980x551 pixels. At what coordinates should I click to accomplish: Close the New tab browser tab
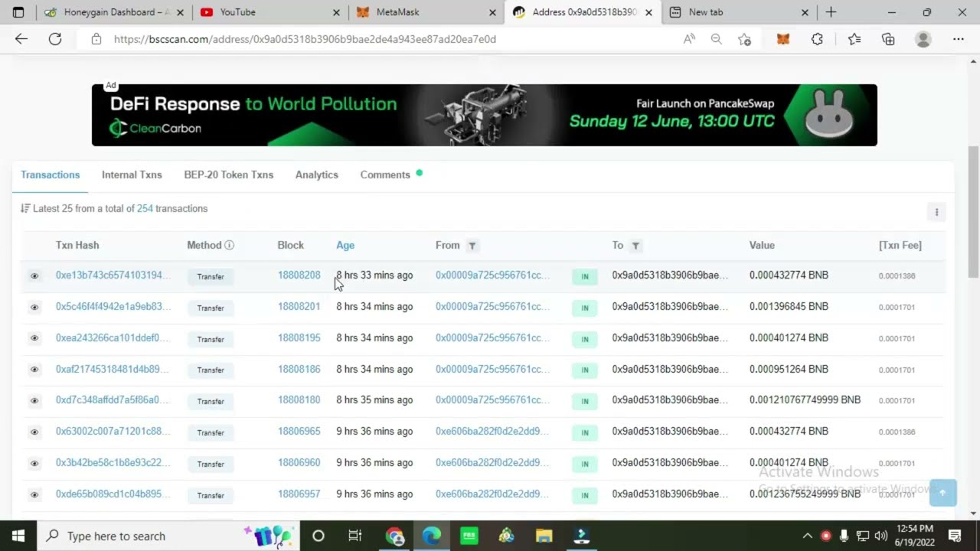(805, 12)
